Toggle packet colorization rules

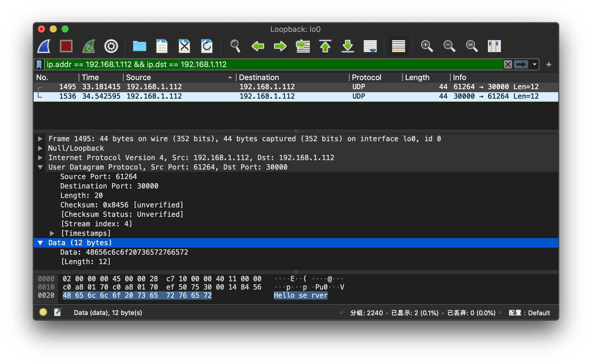tap(398, 46)
